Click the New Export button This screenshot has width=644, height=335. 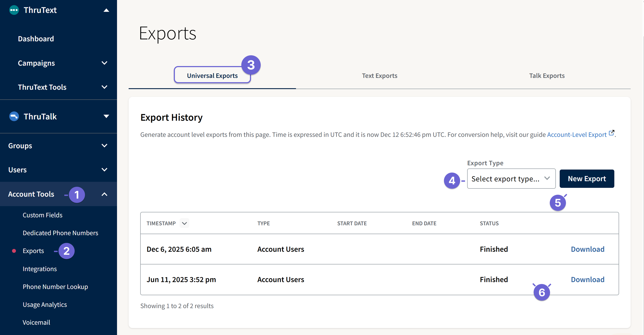(587, 179)
